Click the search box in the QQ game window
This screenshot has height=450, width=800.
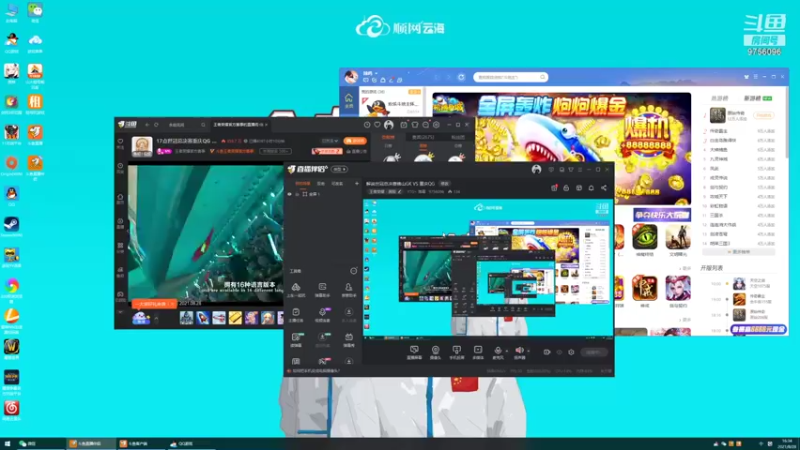click(510, 77)
